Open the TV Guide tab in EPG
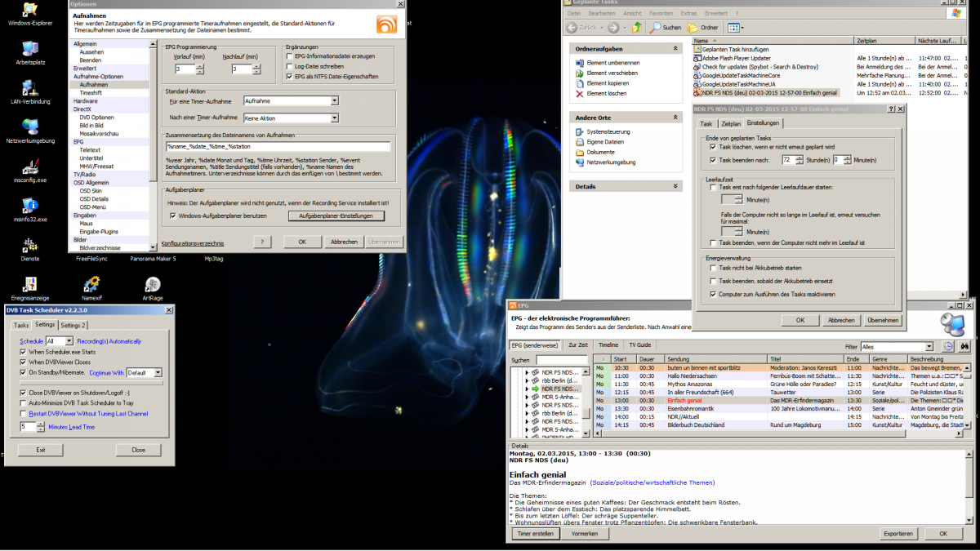The image size is (980, 551). 639,345
